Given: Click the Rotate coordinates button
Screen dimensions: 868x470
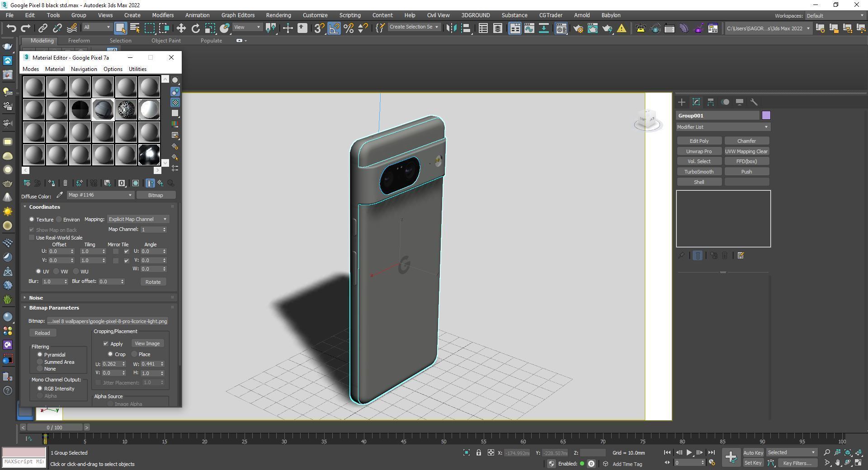Looking at the screenshot, I should coord(153,282).
